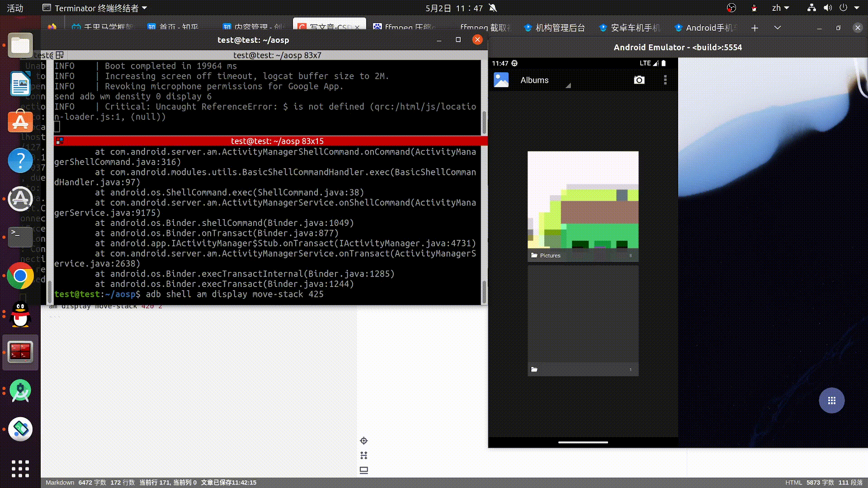This screenshot has height=488, width=868.
Task: Toggle system volume via the speaker icon
Action: click(827, 8)
